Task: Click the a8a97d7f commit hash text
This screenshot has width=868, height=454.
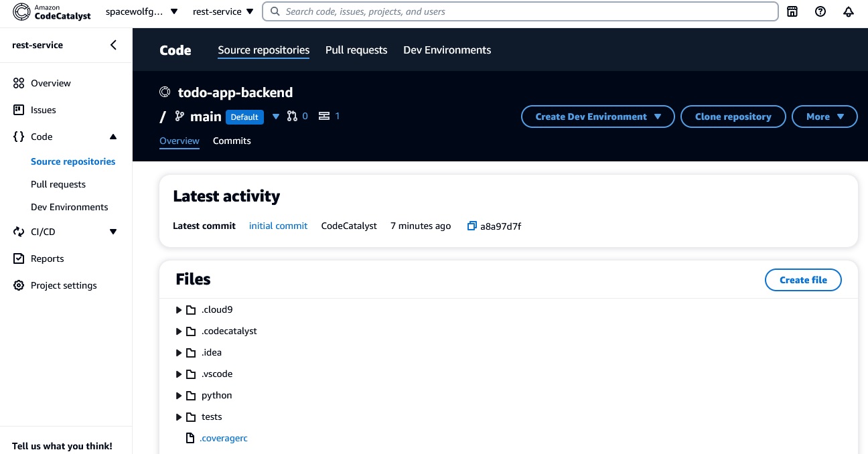Action: (500, 226)
